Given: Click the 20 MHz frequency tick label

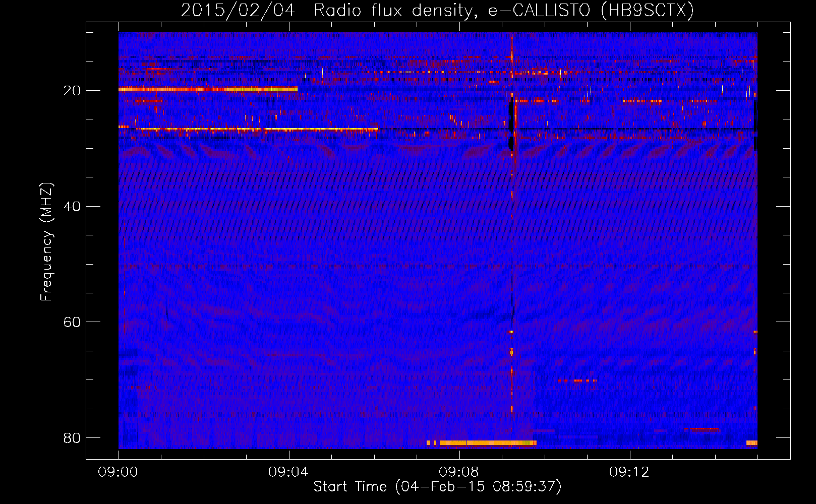Looking at the screenshot, I should (72, 91).
